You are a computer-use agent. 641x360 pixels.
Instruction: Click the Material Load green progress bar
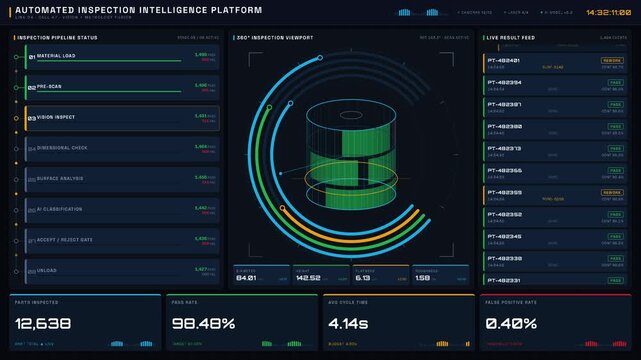[x=109, y=61]
